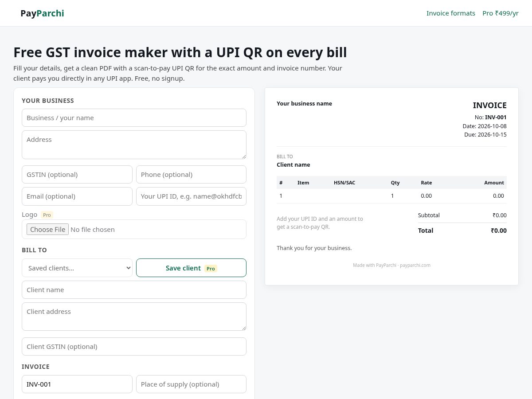Click the Due: 2026-10-15 text
Screen dimensions: 532x399
pyautogui.click(x=485, y=134)
